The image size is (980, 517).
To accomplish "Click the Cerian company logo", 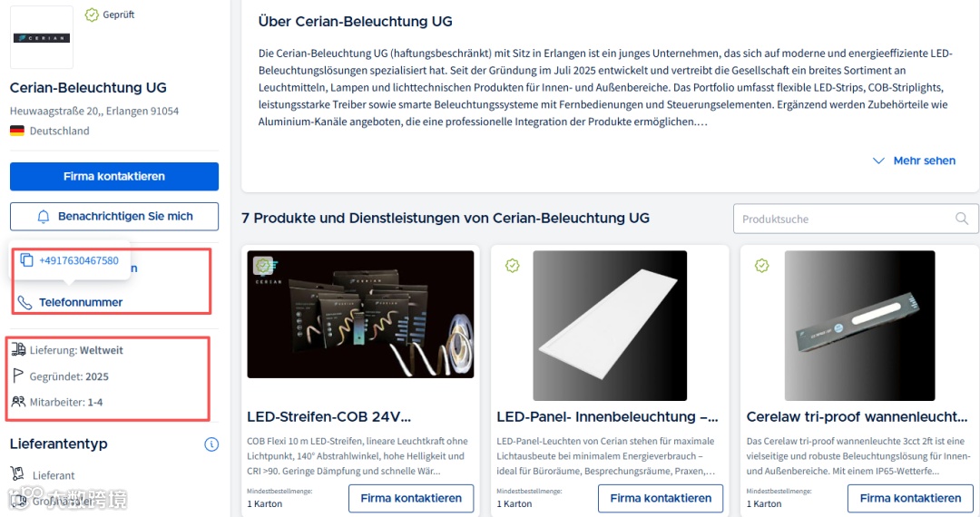I will point(42,37).
